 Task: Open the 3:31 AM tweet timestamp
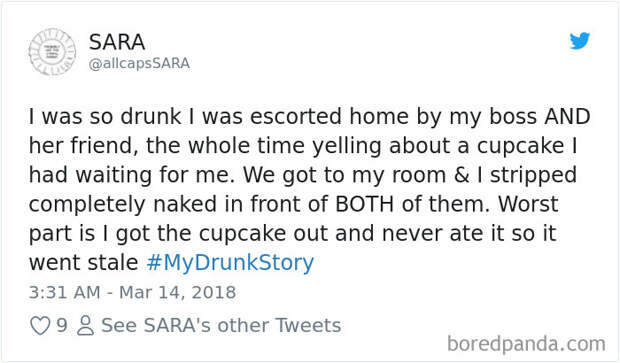tap(64, 293)
